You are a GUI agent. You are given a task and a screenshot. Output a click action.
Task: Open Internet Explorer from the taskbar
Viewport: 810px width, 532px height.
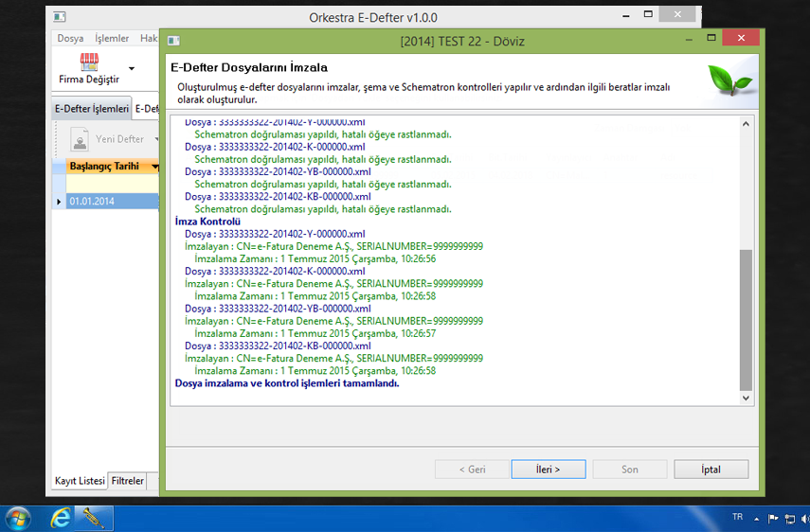click(x=62, y=518)
